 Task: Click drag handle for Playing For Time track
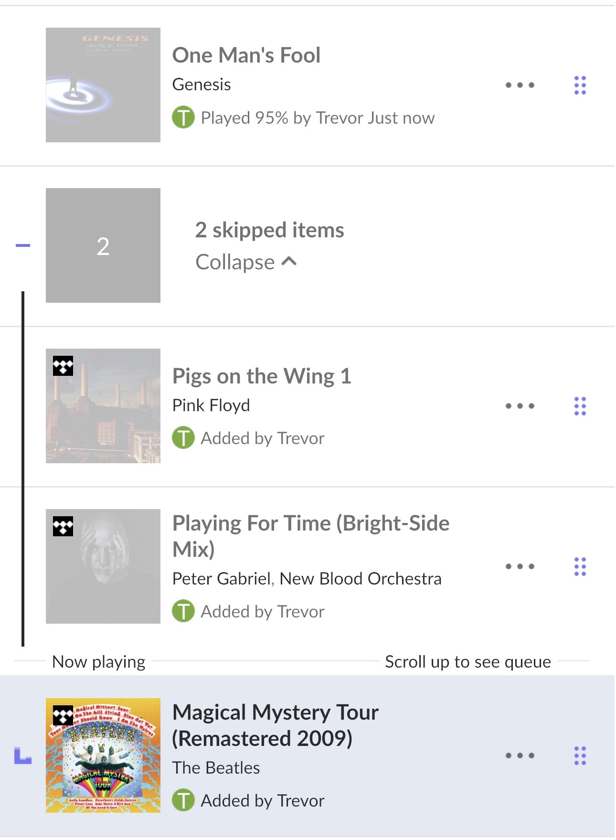(580, 567)
